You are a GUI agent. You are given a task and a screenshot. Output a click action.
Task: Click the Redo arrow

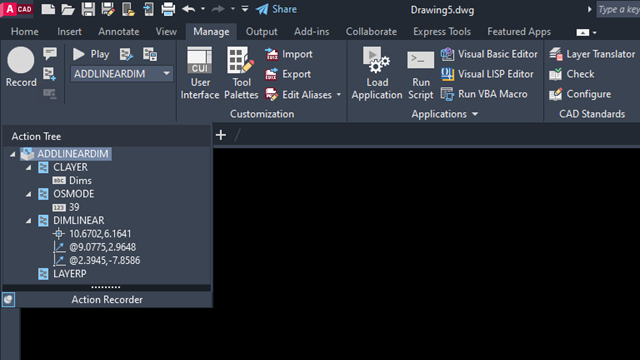(218, 9)
